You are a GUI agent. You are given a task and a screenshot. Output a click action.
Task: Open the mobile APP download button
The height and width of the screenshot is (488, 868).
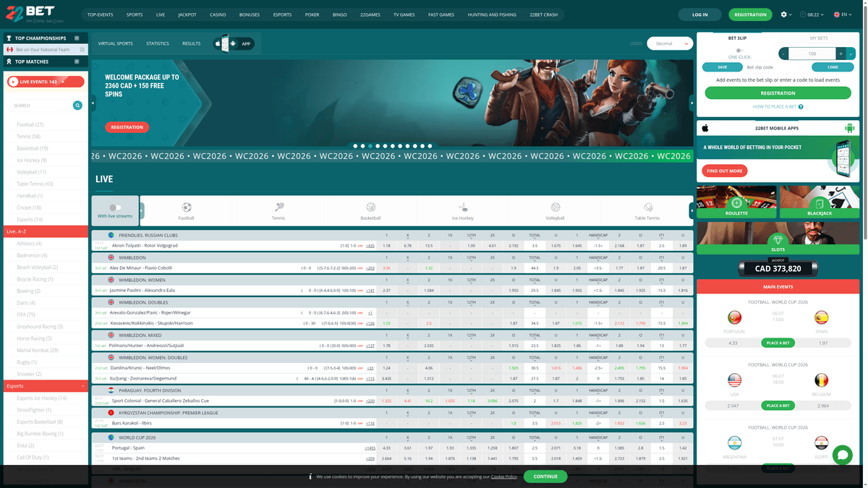tap(233, 43)
